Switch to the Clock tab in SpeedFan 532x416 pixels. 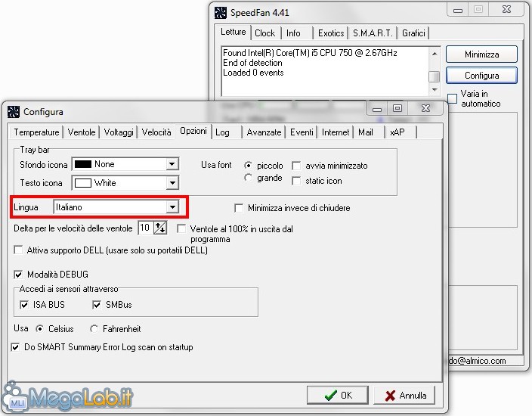pos(264,33)
